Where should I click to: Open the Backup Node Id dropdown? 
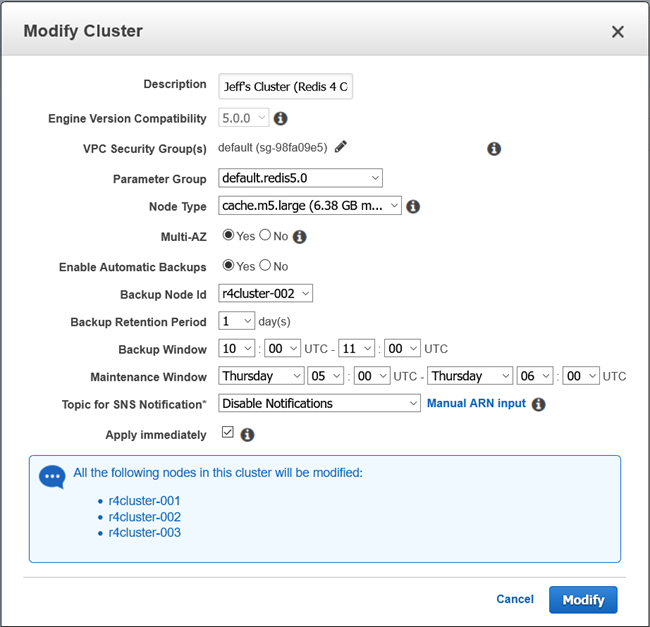coord(266,293)
